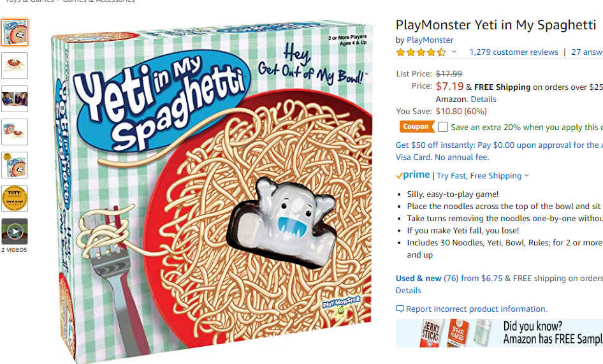The height and width of the screenshot is (364, 603).
Task: Open shipping Details link beside Amazon
Action: coord(483,99)
